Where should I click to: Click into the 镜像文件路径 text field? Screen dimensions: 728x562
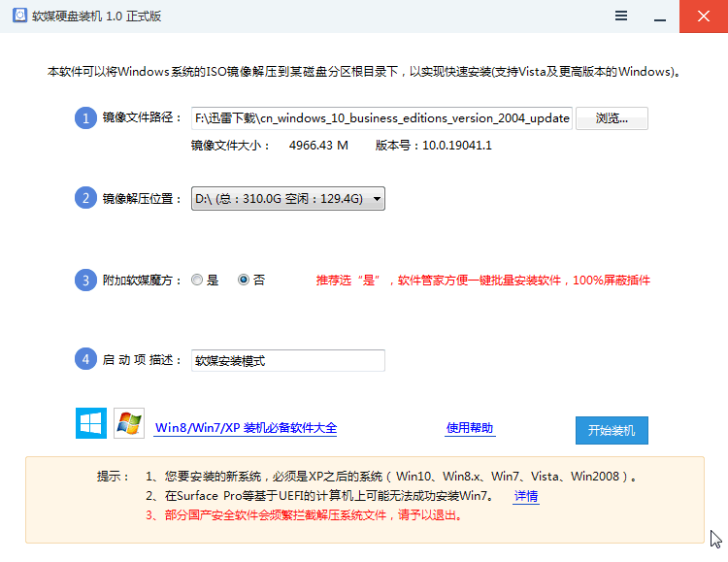[381, 118]
